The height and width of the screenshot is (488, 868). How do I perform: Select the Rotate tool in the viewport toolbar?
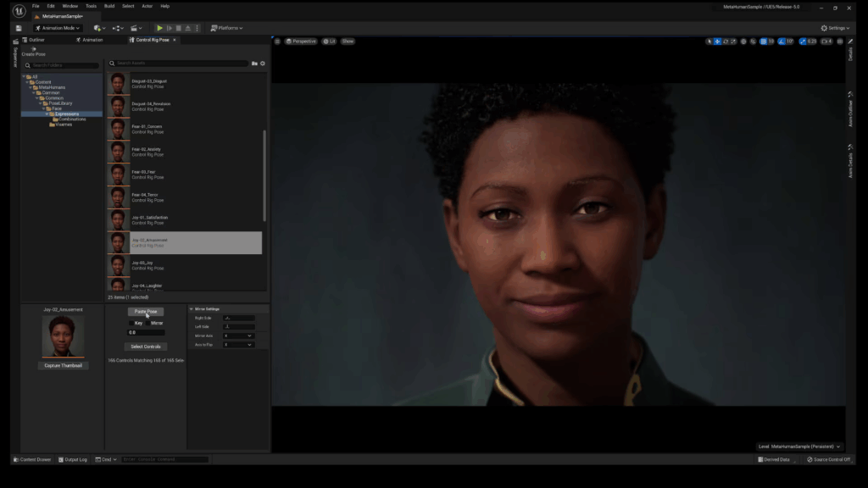[x=725, y=41]
